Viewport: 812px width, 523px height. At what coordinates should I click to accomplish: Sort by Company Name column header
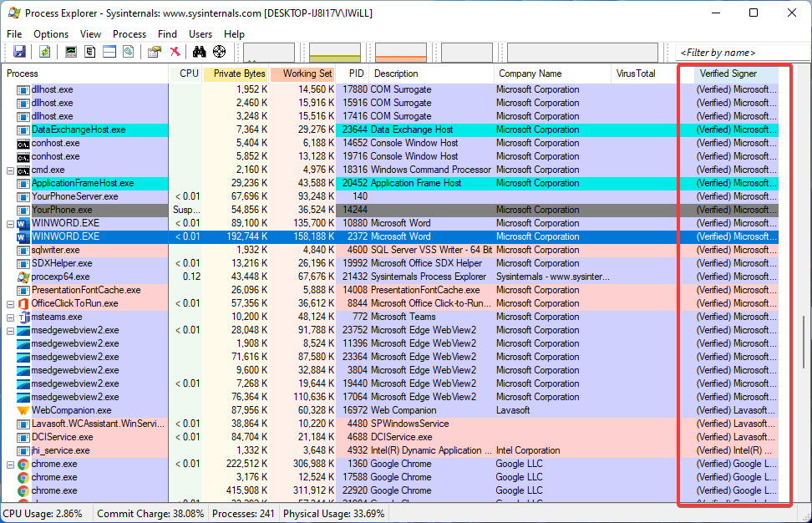[x=552, y=74]
